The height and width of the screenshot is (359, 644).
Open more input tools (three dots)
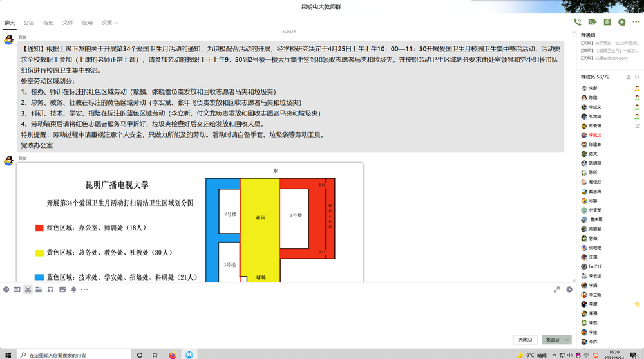(x=84, y=290)
